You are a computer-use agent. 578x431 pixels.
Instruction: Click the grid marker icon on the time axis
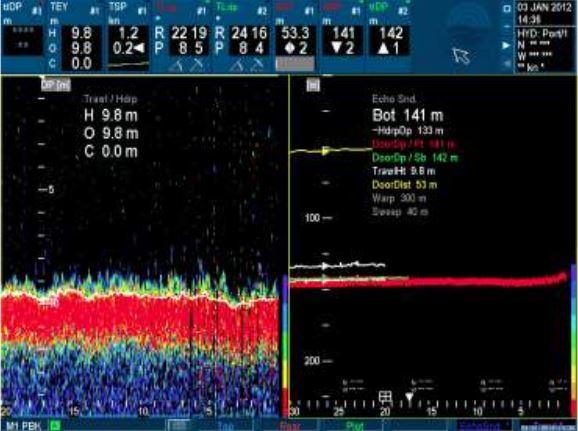pyautogui.click(x=385, y=397)
